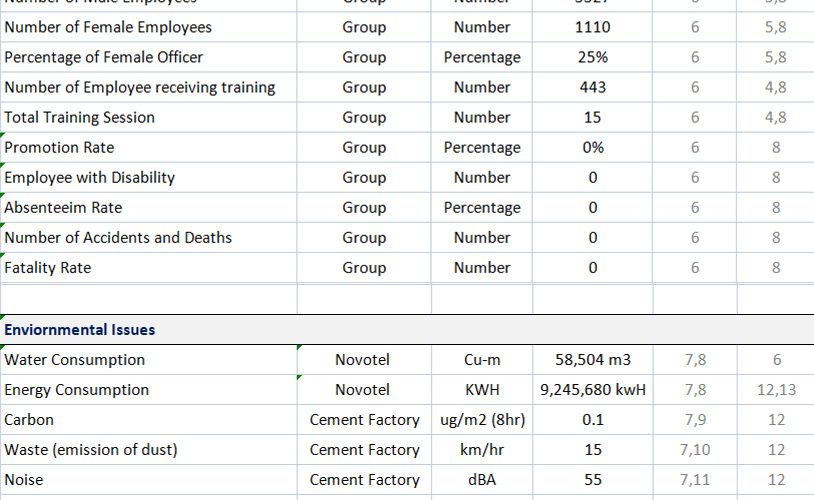Click '4,8' in the Total Training Session row
This screenshot has height=500, width=814.
tap(776, 117)
